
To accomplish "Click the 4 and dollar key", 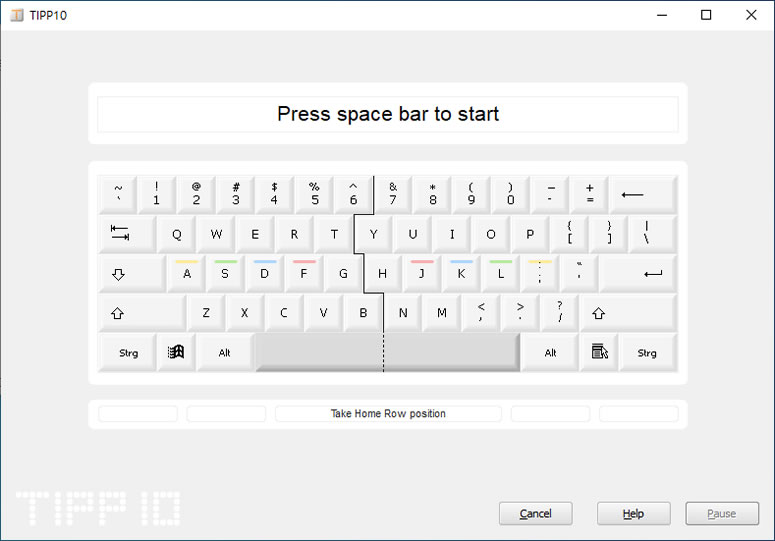I will (x=274, y=195).
